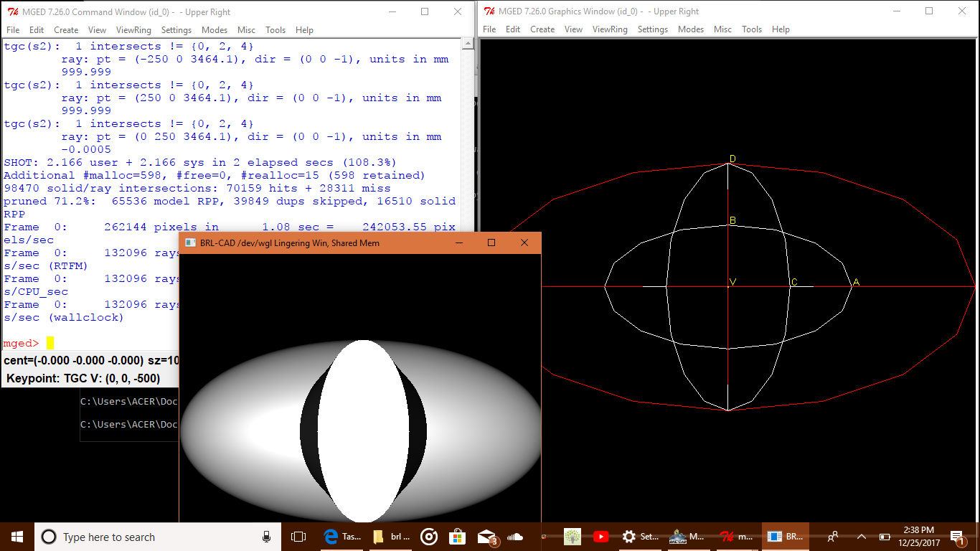This screenshot has width=980, height=551.
Task: Open ViewRing menu in Graphics Window
Action: (x=610, y=29)
